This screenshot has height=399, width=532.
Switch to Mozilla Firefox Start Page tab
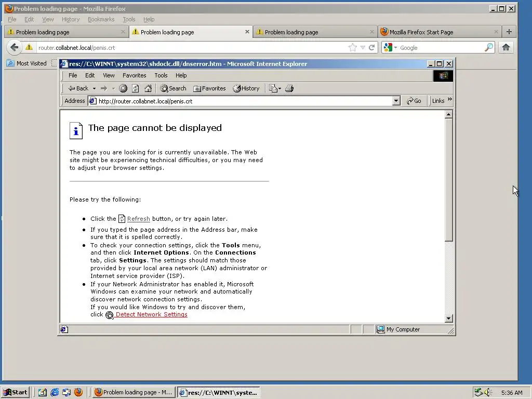click(x=440, y=32)
